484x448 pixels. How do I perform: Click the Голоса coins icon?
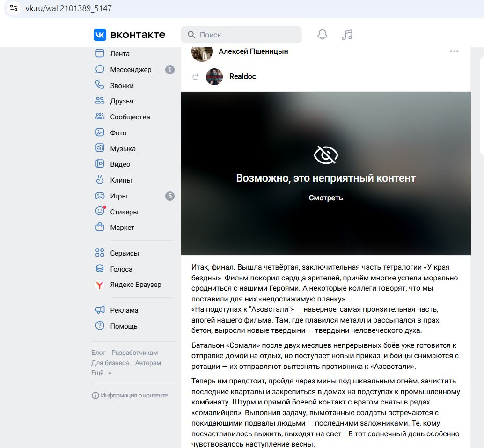(100, 269)
